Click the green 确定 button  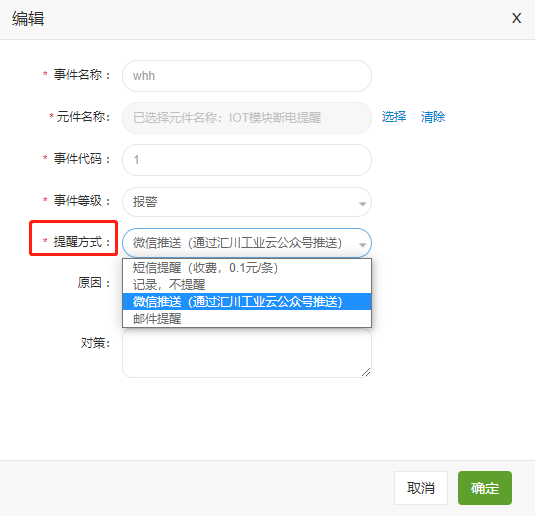tap(485, 488)
